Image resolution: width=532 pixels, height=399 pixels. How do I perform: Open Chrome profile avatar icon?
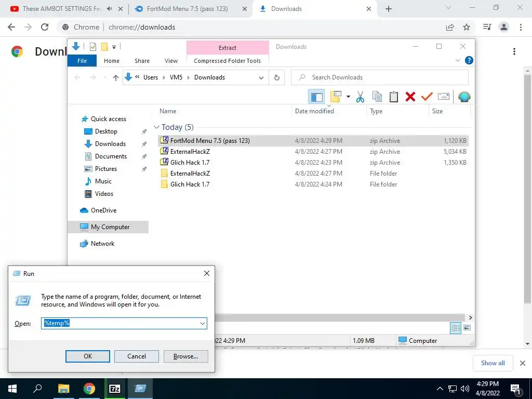click(504, 27)
